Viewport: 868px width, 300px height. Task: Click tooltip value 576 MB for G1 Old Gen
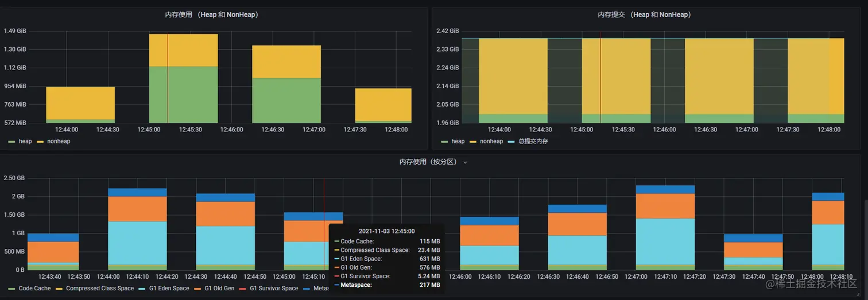tap(429, 267)
